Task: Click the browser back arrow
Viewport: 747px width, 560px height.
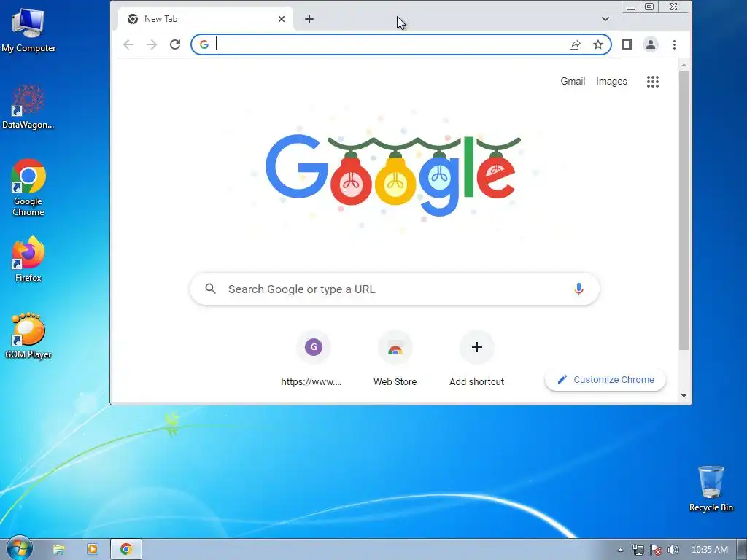Action: click(x=128, y=44)
